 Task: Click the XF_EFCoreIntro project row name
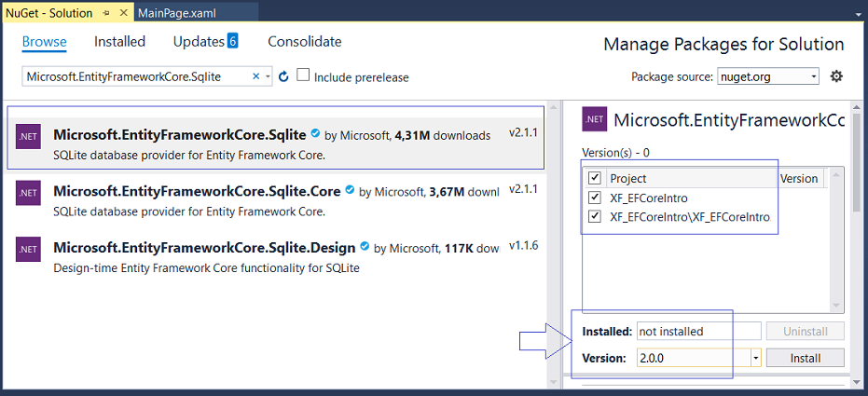pos(649,198)
